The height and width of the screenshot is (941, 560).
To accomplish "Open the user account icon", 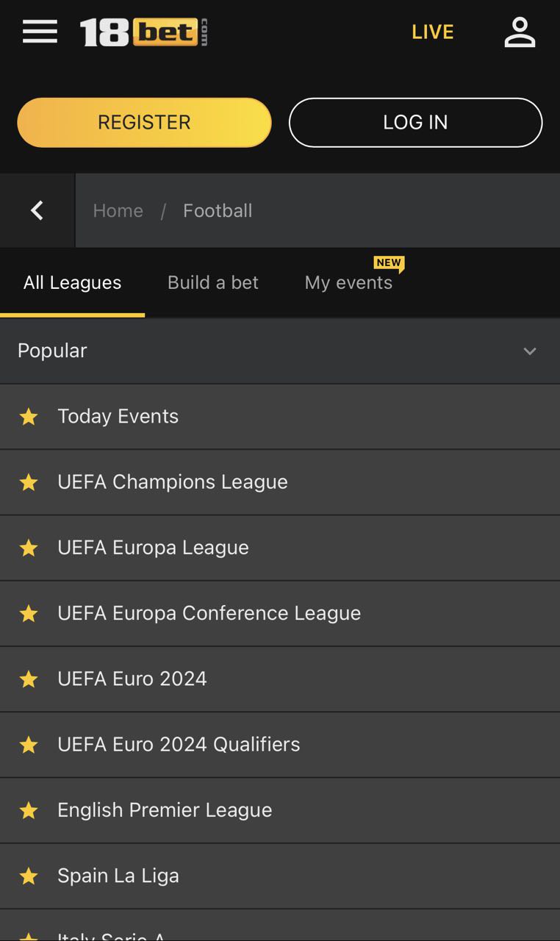I will click(520, 32).
